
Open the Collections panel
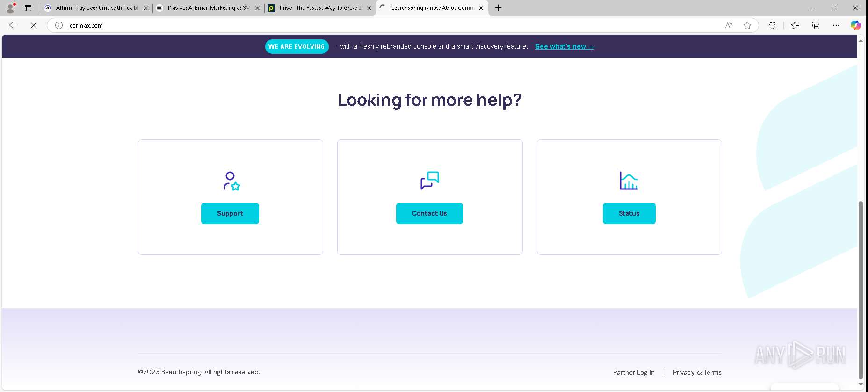pos(816,25)
